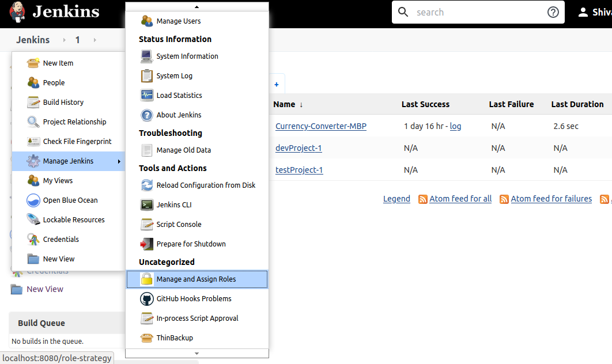Click the 2.6 sec duration cell

pos(566,126)
